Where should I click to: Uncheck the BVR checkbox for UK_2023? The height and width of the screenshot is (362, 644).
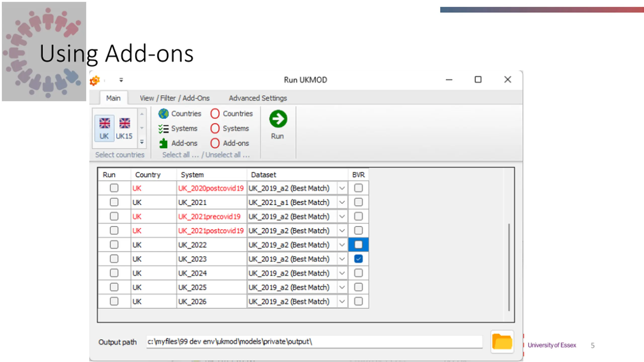[358, 259]
